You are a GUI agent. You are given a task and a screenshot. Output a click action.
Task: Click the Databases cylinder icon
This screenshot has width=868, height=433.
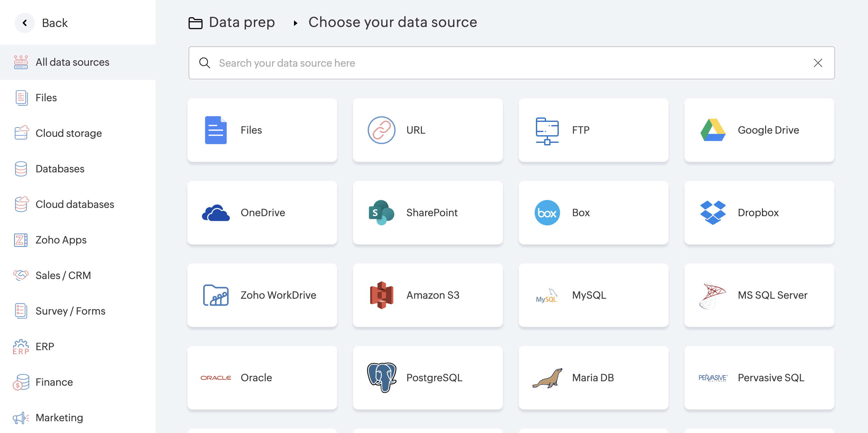[x=21, y=169]
